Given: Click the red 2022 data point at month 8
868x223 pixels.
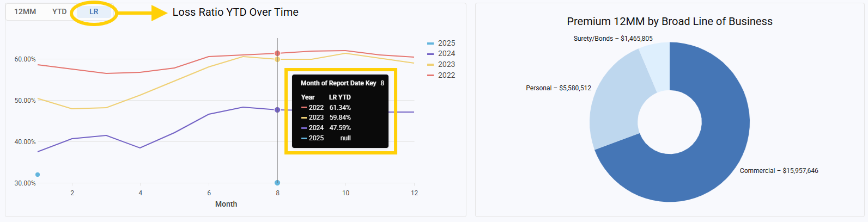Looking at the screenshot, I should click(x=277, y=53).
